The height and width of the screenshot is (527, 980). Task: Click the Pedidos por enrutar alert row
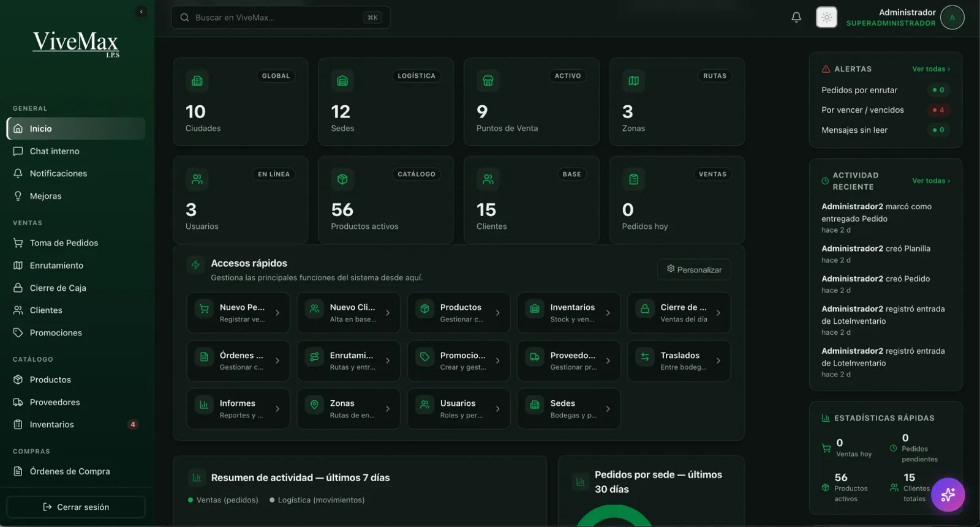coord(886,90)
